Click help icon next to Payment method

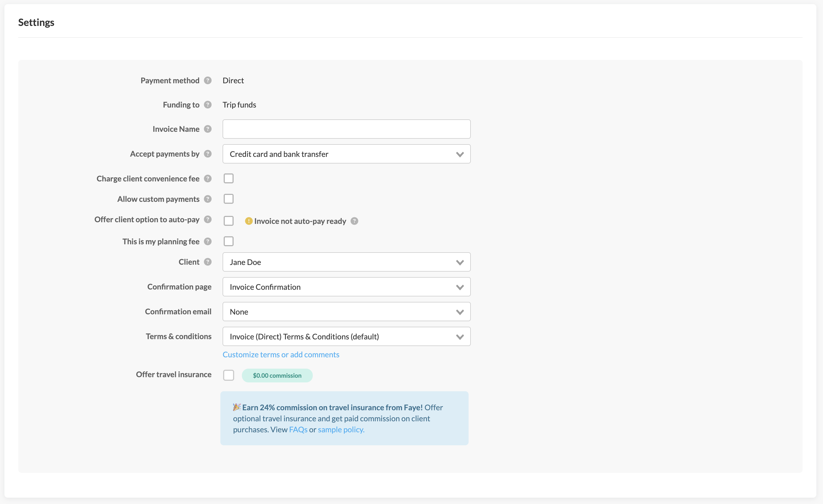point(208,81)
